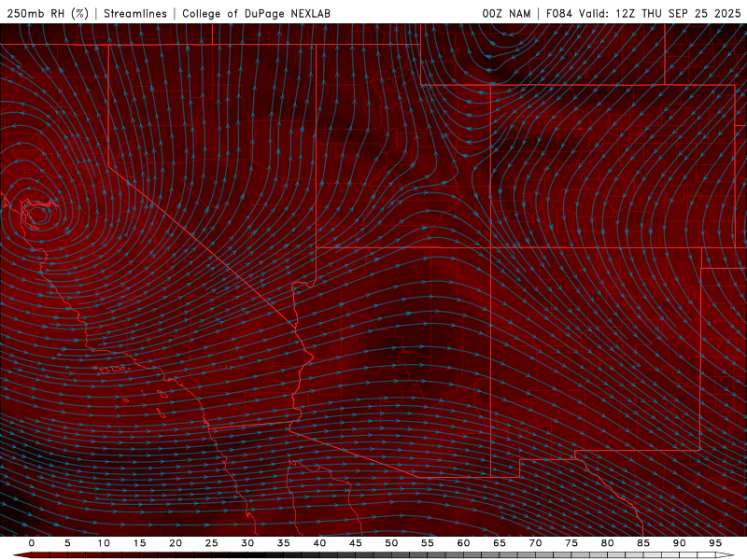
Task: Click the 45 label on the color scale
Action: pyautogui.click(x=356, y=543)
